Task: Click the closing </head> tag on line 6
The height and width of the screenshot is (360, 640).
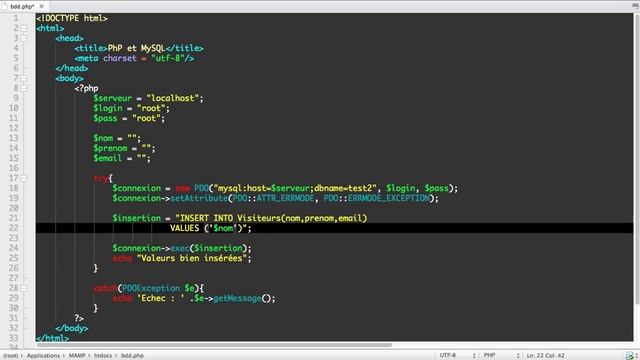Action: (72, 68)
